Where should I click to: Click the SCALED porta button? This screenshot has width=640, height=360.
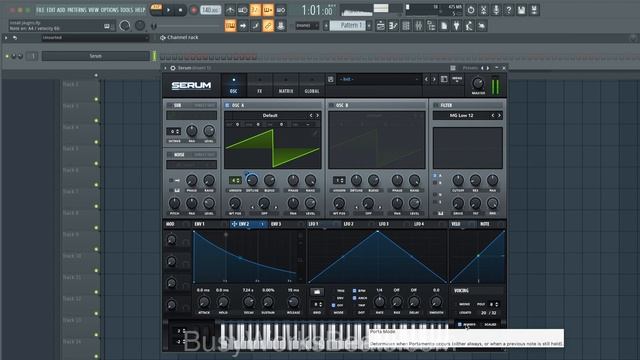click(490, 324)
